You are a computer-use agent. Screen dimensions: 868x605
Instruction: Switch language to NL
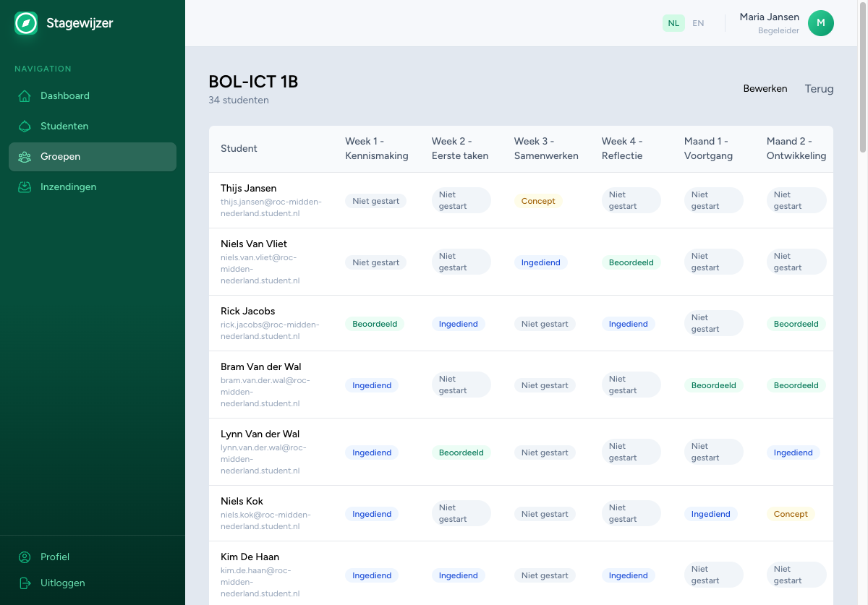tap(673, 23)
